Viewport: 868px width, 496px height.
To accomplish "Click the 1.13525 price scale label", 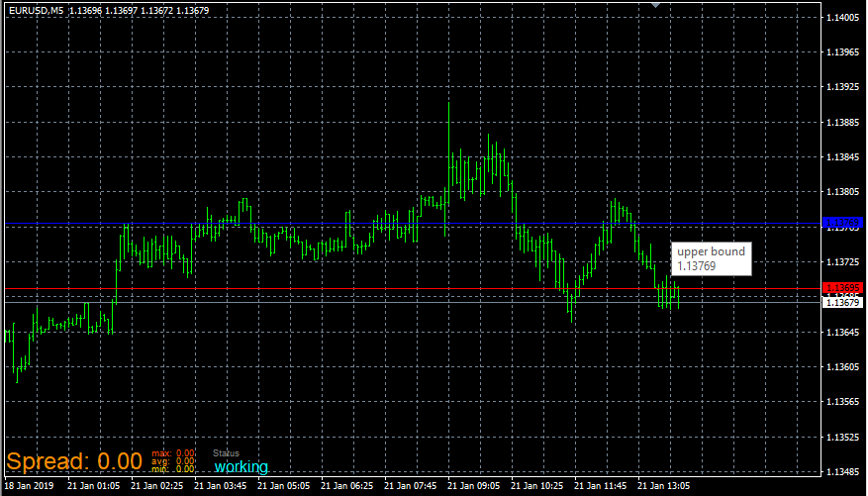I will click(x=842, y=438).
